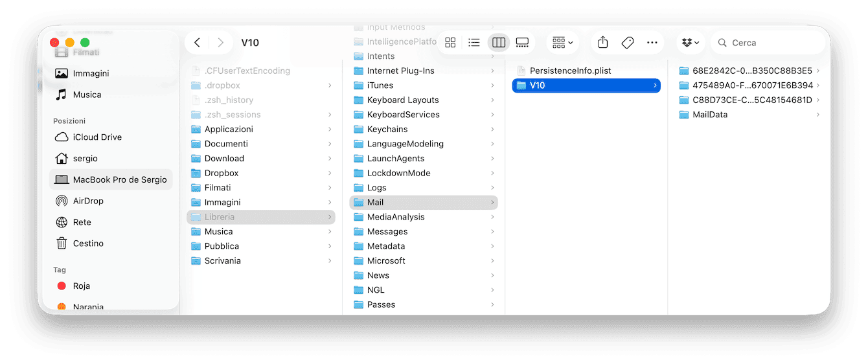Switch to column view

pyautogui.click(x=499, y=43)
